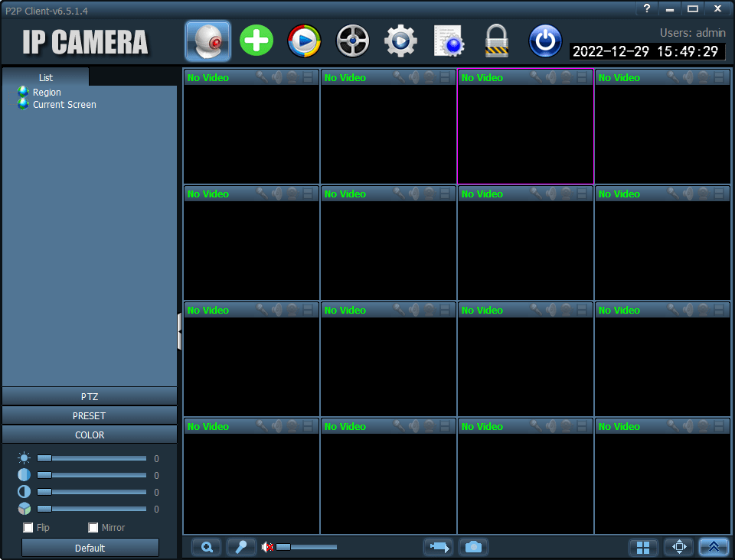Viewport: 735px width, 560px height.
Task: Click speaker icon in the magenta-highlighted video cell
Action: [550, 77]
